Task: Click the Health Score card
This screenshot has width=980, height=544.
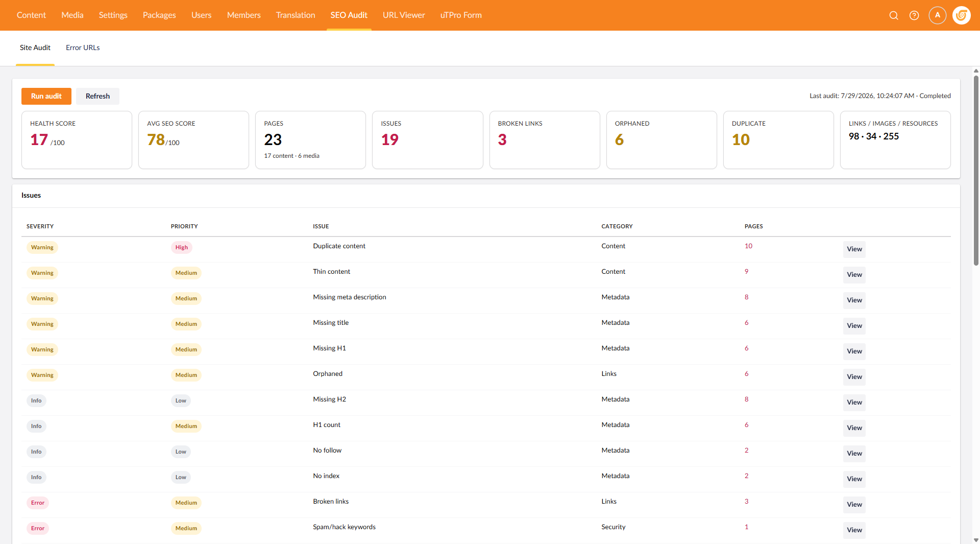Action: [77, 140]
